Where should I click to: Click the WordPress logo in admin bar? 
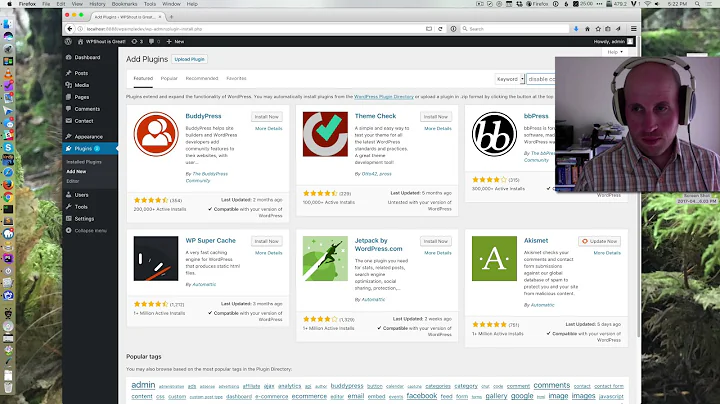pyautogui.click(x=68, y=41)
